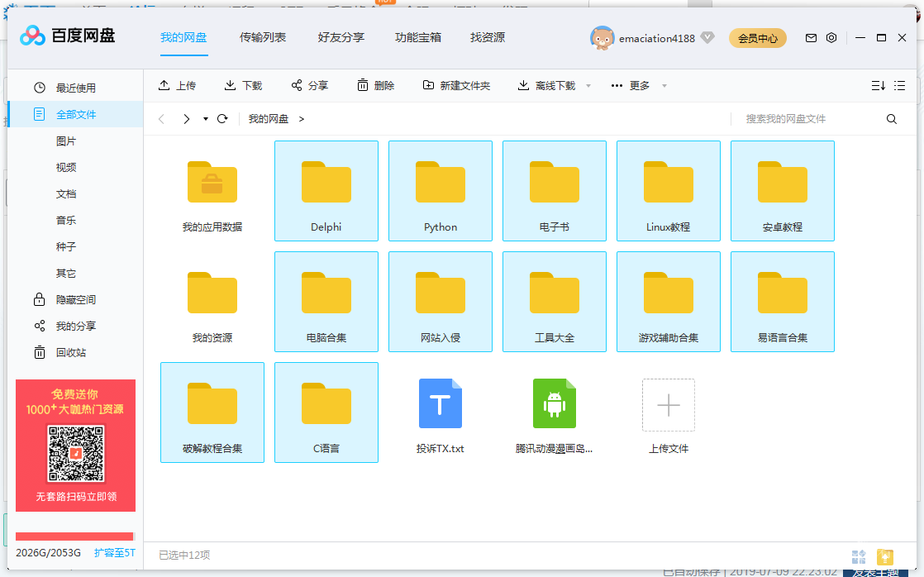
Task: Open the 更多 menu
Action: pos(631,85)
